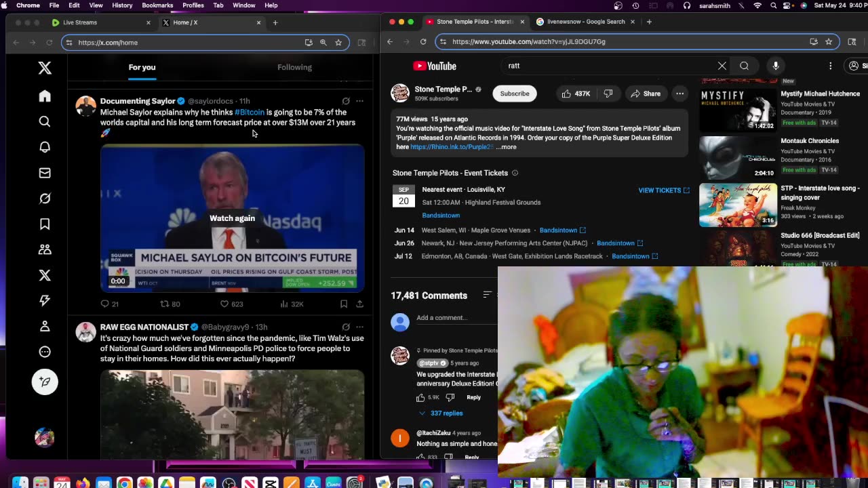This screenshot has height=488, width=868.
Task: Bookmark the Documenting Saylor post
Action: [x=344, y=304]
